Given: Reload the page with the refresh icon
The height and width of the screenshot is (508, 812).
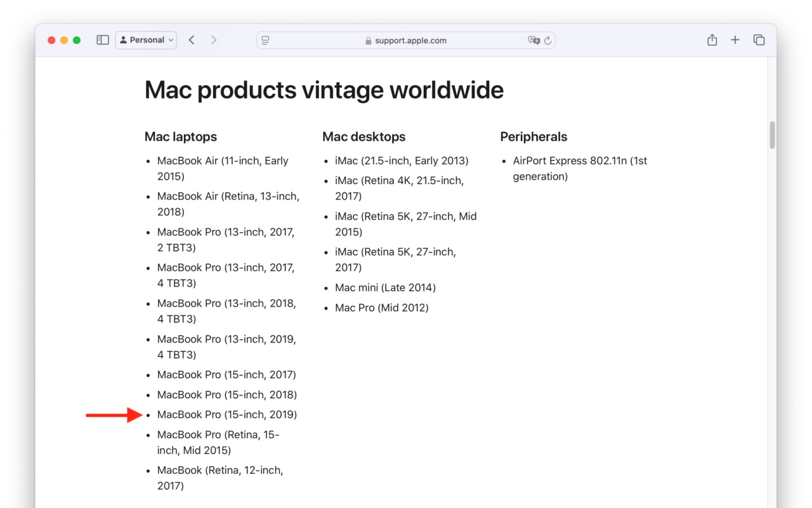Looking at the screenshot, I should tap(547, 40).
